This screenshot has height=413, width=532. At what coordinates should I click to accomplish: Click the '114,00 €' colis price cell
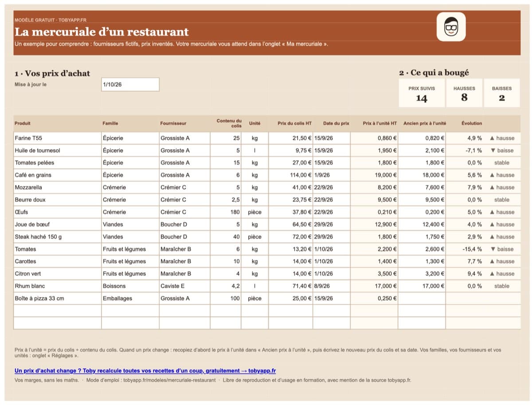291,175
